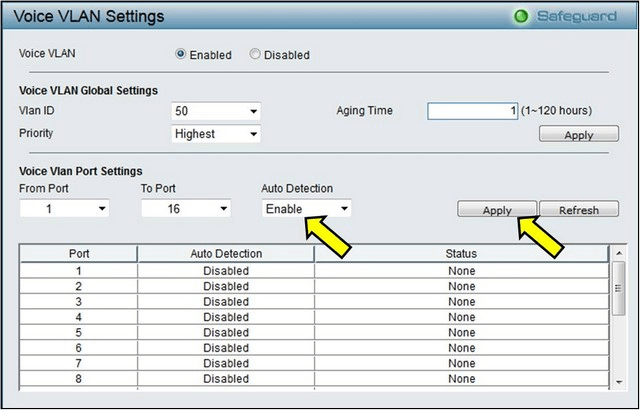Click the table scrollbar down arrow
This screenshot has height=410, width=640.
[619, 382]
